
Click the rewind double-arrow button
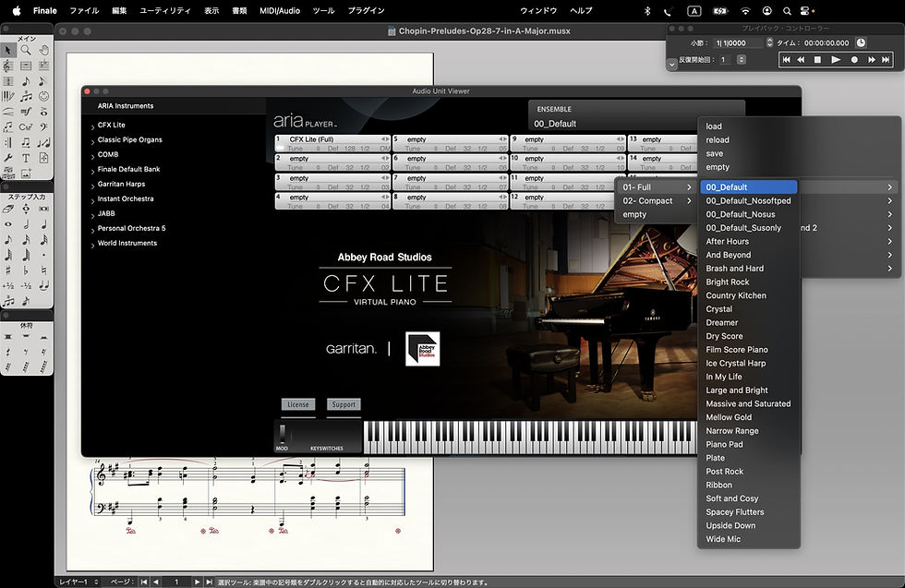coord(802,59)
